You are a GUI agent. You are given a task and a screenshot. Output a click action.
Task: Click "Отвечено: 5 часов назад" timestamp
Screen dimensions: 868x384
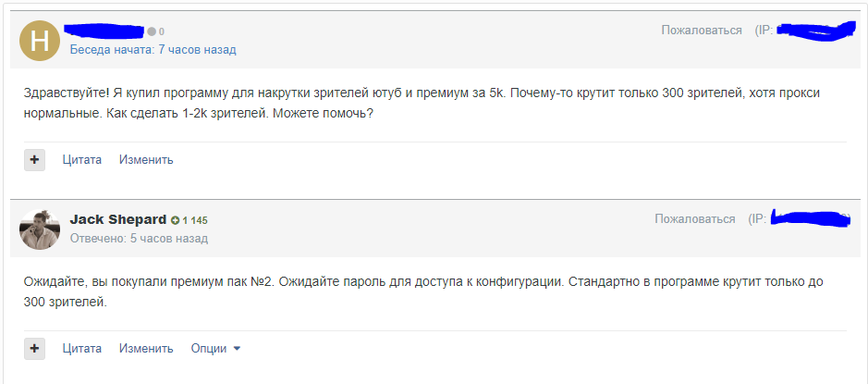[x=139, y=238]
